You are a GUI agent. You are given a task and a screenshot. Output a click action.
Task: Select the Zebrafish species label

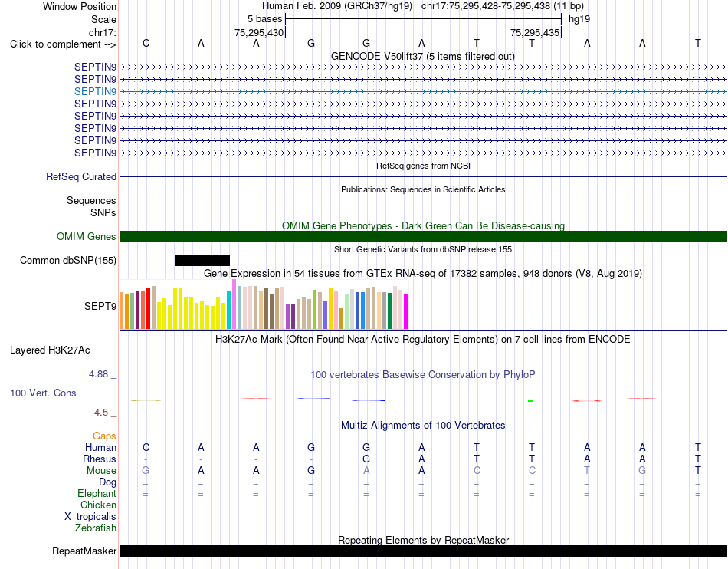point(96,528)
